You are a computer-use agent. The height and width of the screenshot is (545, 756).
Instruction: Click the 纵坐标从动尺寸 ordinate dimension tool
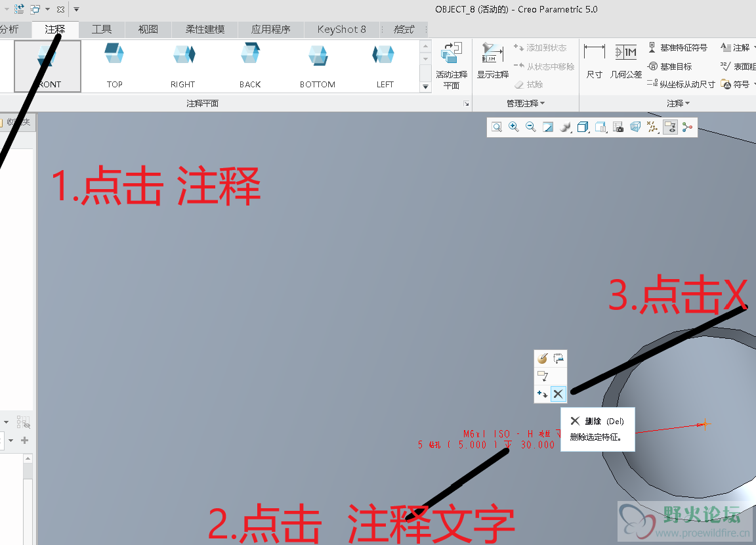pos(681,85)
